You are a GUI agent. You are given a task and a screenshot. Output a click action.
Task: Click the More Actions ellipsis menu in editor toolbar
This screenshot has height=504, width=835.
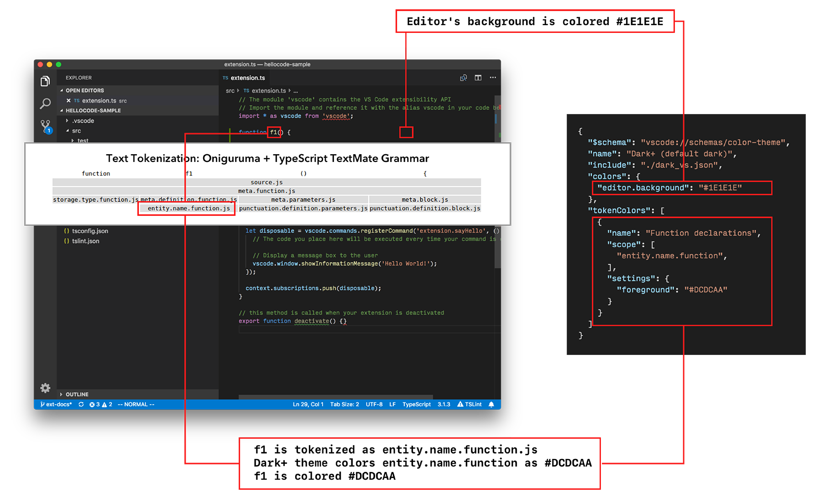pyautogui.click(x=493, y=78)
